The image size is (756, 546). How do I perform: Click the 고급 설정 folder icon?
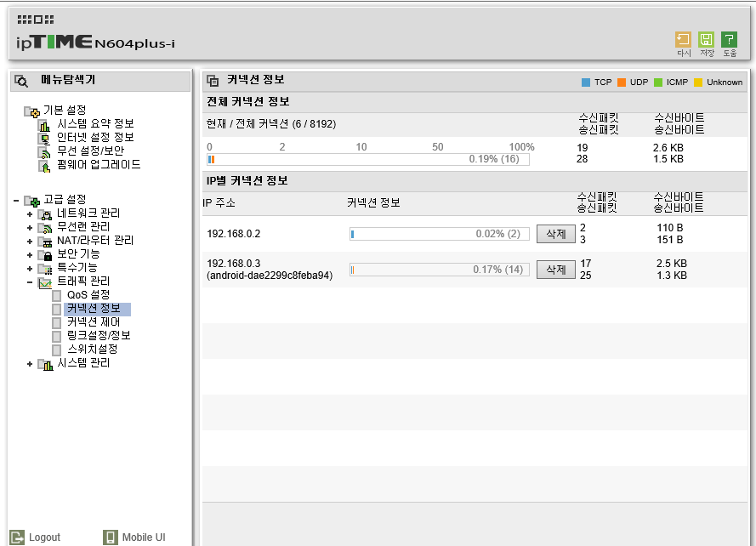tap(31, 201)
